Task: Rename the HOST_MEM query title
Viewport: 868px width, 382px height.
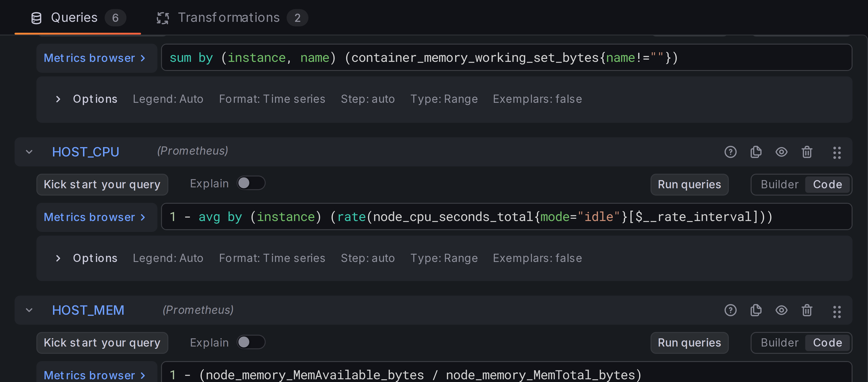Action: click(x=88, y=310)
